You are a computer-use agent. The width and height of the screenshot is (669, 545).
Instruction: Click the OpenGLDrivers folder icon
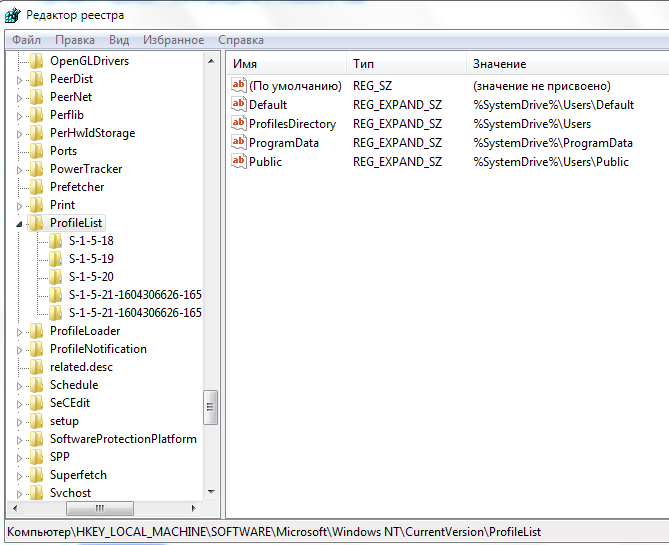tap(37, 61)
